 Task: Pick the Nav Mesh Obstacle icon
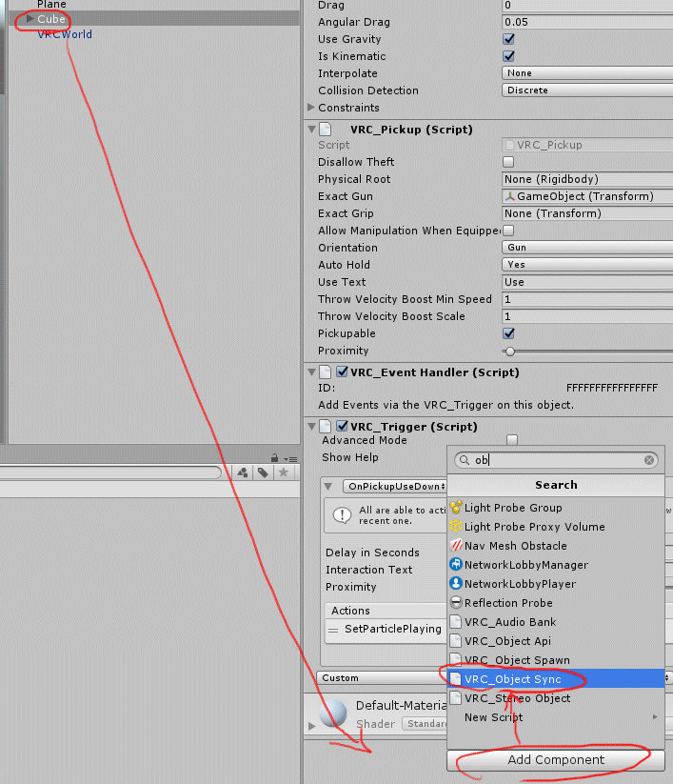click(x=455, y=546)
